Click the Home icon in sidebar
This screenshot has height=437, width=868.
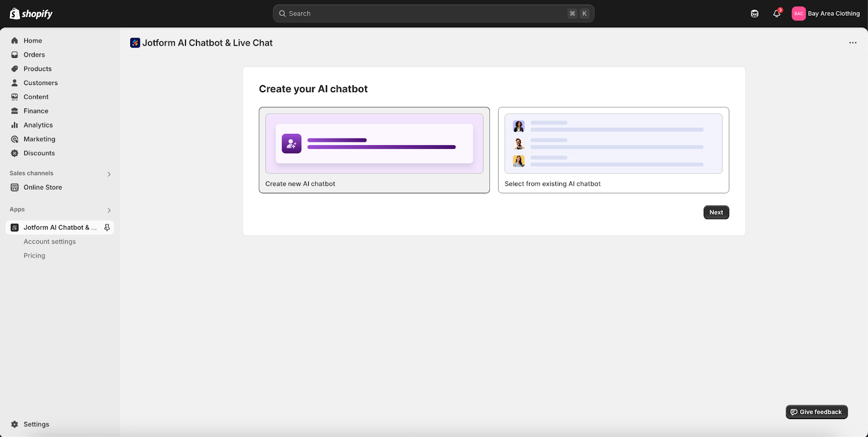pyautogui.click(x=15, y=41)
